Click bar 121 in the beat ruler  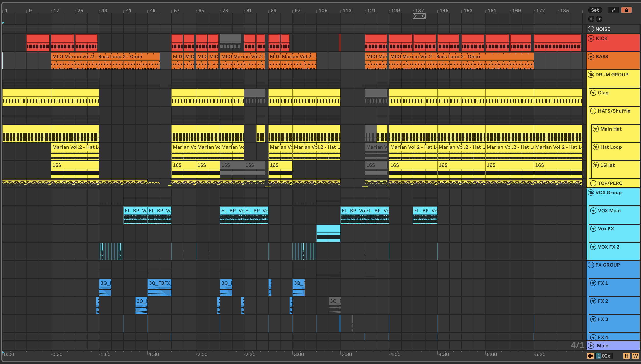click(371, 11)
